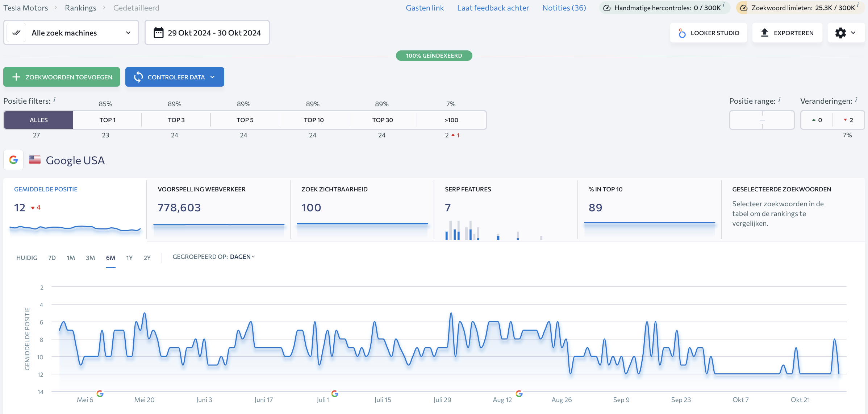Click the info icon after Zoekwoord limieten 300K

(x=858, y=5)
